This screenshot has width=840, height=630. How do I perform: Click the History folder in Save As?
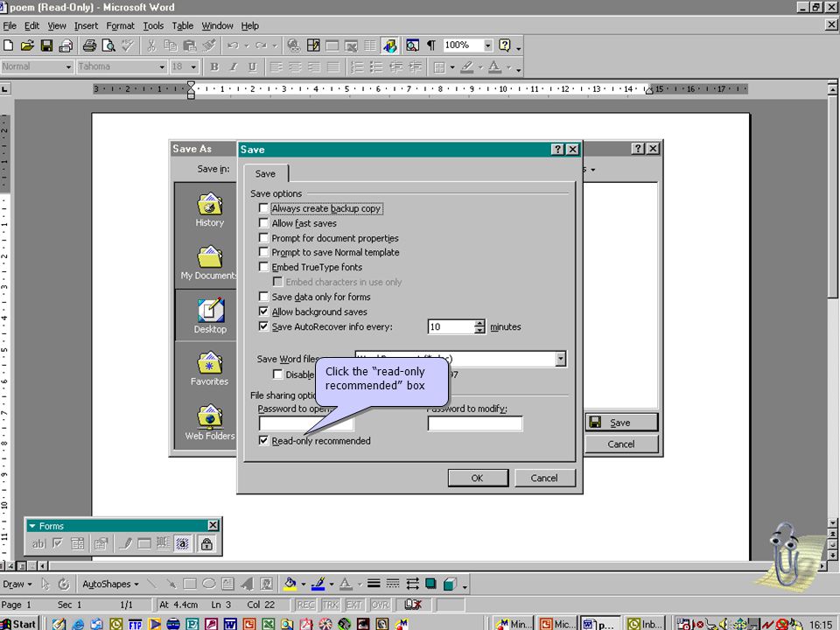209,210
